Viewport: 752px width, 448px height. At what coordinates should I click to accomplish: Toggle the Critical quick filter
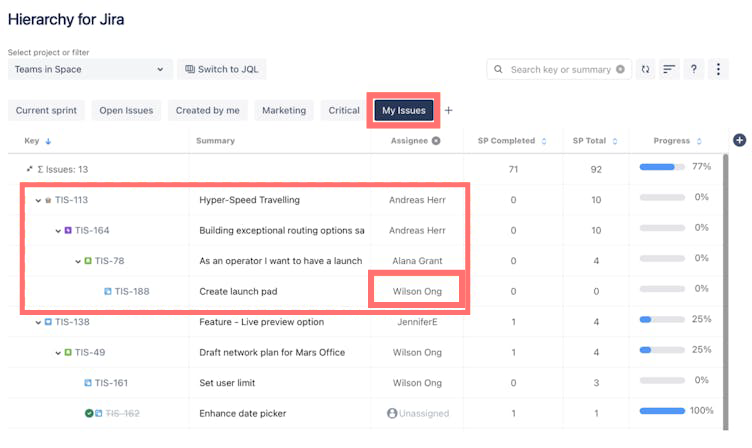coord(344,110)
